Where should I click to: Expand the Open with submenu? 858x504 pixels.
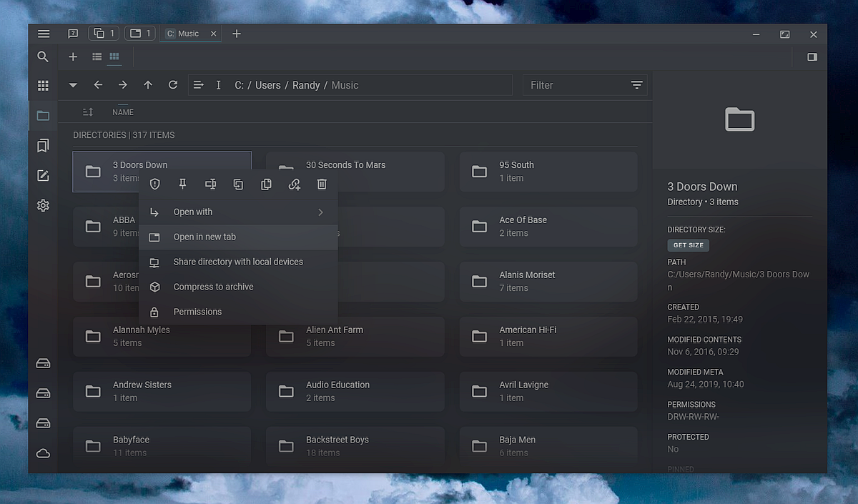(238, 212)
